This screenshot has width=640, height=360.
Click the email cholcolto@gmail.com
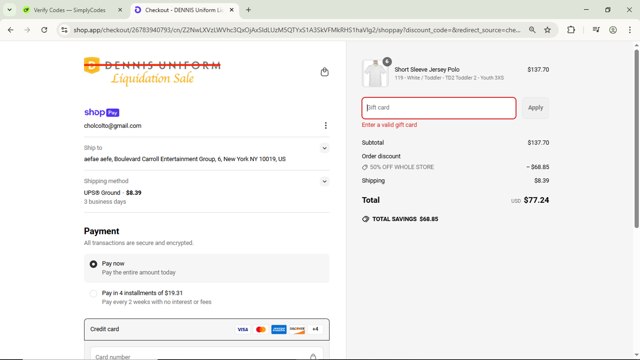[113, 126]
